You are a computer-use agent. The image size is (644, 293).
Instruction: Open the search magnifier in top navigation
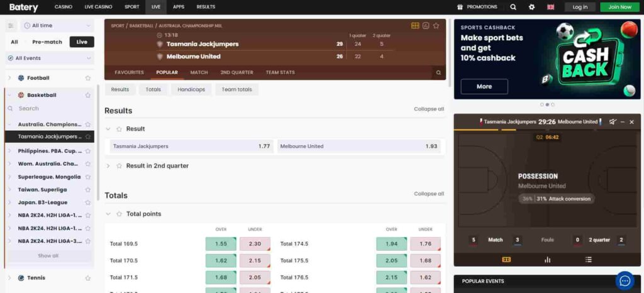(x=513, y=7)
